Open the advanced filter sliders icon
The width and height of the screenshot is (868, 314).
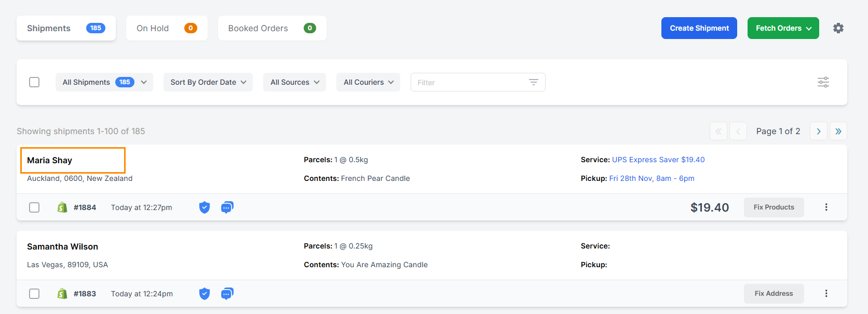pos(823,82)
